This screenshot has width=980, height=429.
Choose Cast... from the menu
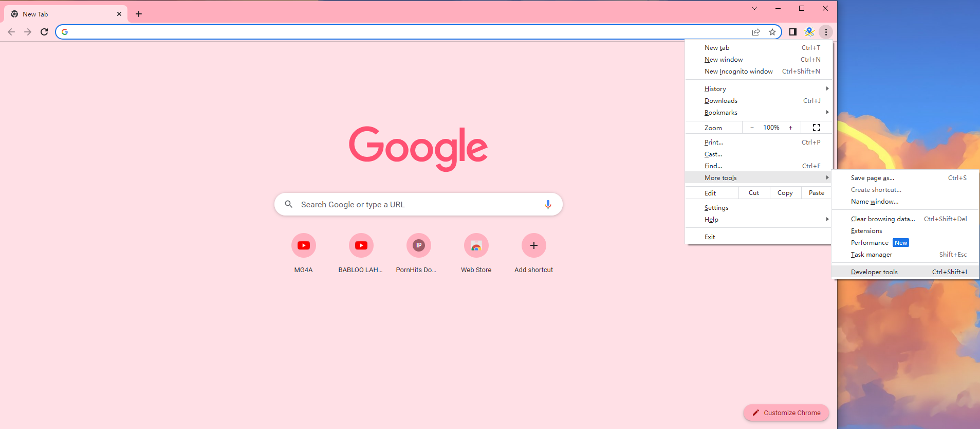point(759,154)
